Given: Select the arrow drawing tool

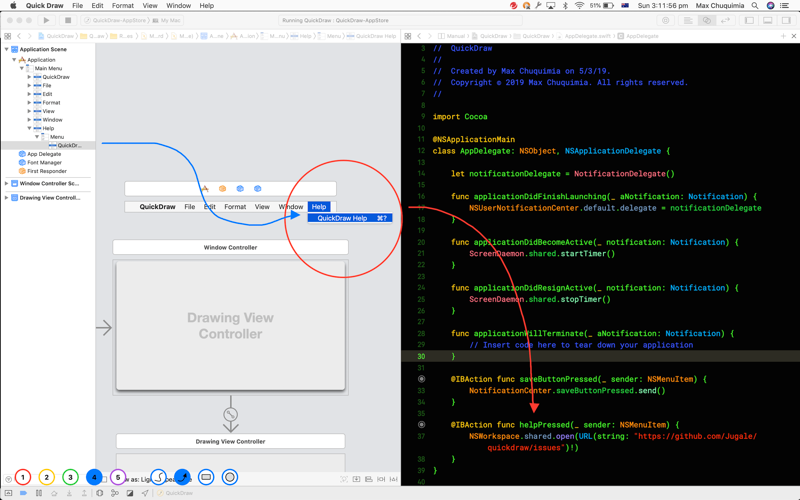Looking at the screenshot, I should click(182, 477).
